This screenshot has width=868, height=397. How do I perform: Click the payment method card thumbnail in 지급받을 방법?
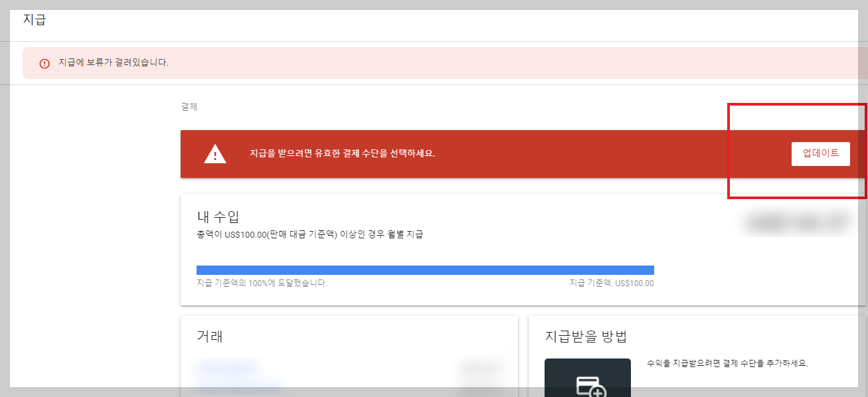587,378
